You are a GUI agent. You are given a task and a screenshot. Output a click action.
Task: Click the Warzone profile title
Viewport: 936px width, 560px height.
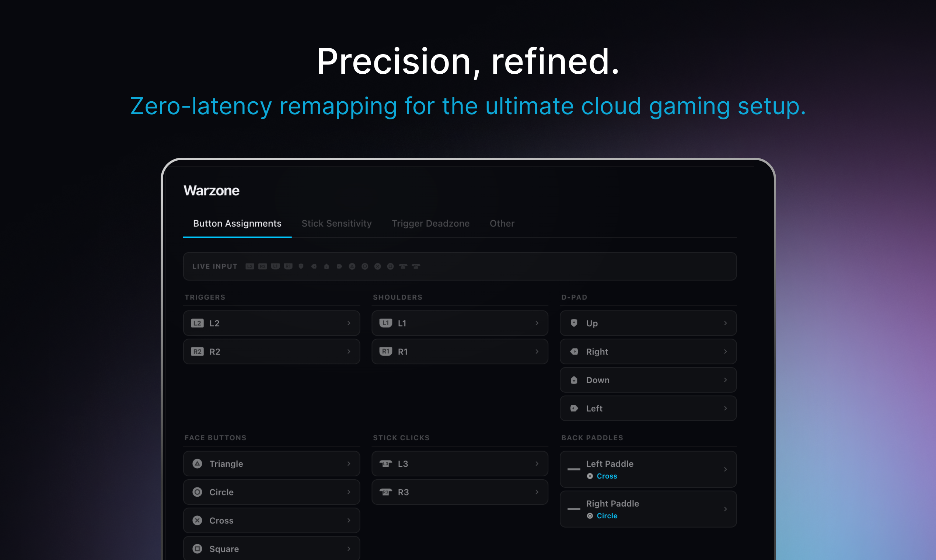pos(212,190)
